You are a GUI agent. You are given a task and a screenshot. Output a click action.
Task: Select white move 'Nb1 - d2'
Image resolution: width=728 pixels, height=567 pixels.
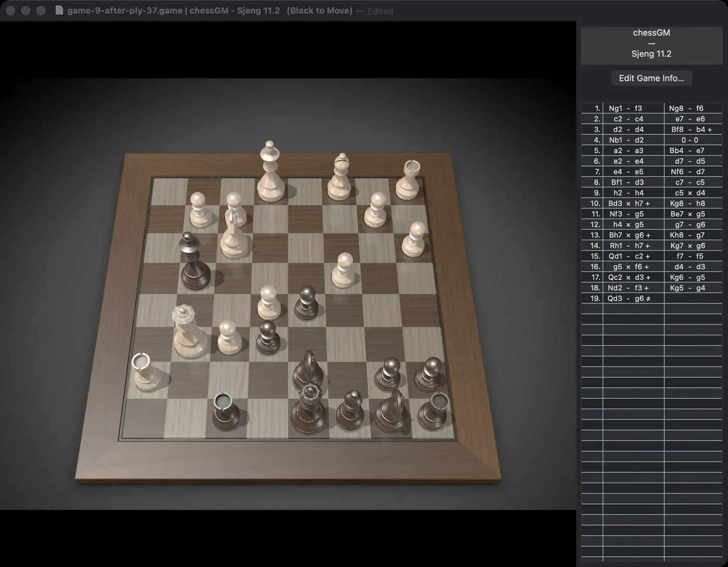[633, 140]
